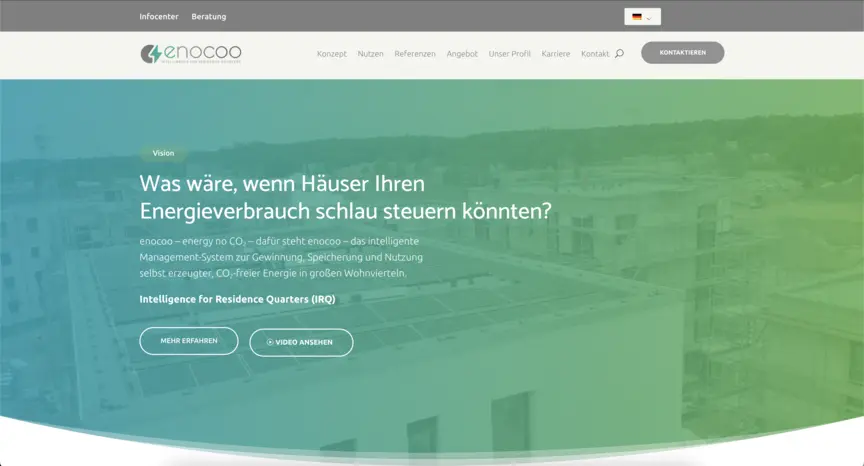Screen dimensions: 864x466
Task: Click the Vision tag label
Action: click(x=163, y=153)
